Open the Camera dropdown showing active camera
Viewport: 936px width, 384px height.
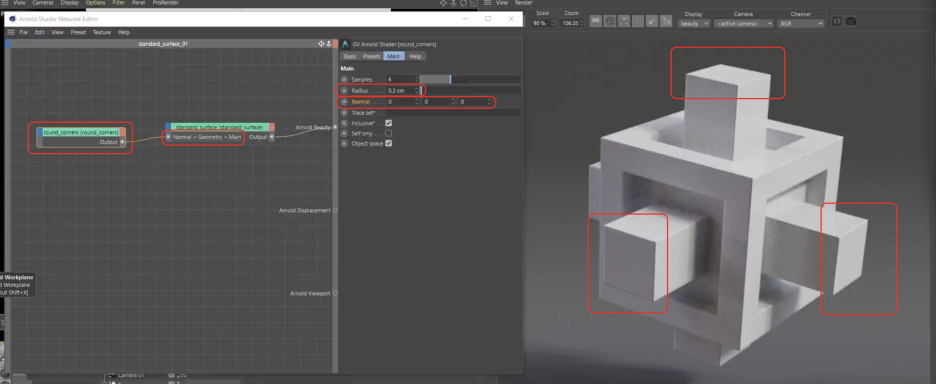pyautogui.click(x=744, y=23)
